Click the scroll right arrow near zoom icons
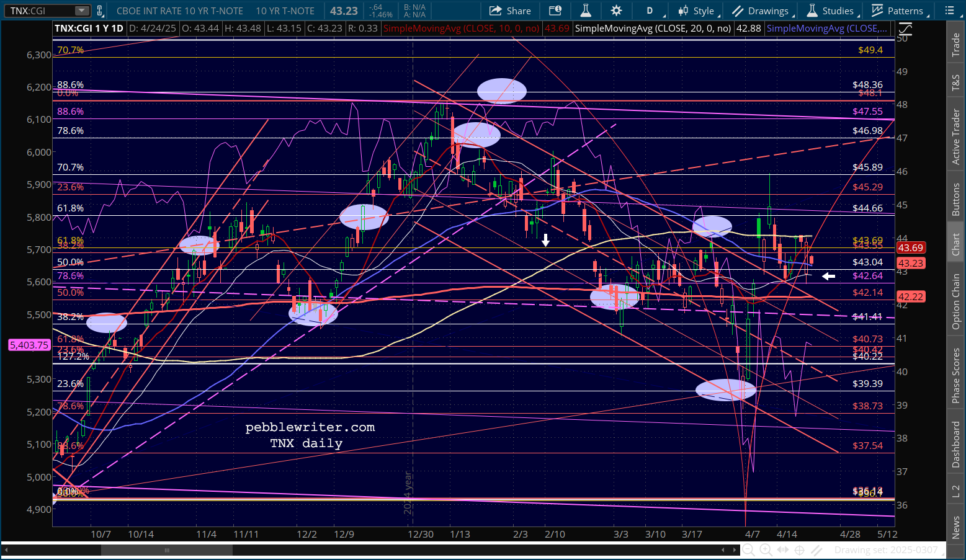 (x=734, y=550)
